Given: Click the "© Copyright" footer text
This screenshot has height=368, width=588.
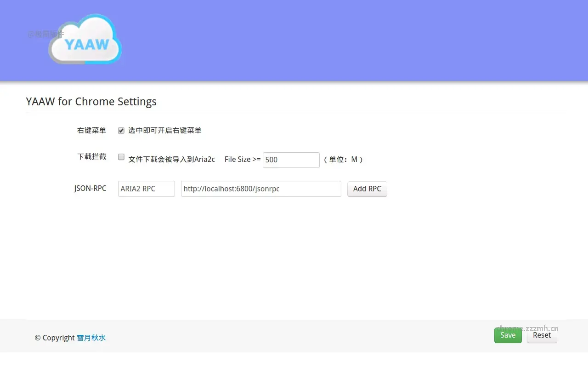Looking at the screenshot, I should [x=54, y=338].
